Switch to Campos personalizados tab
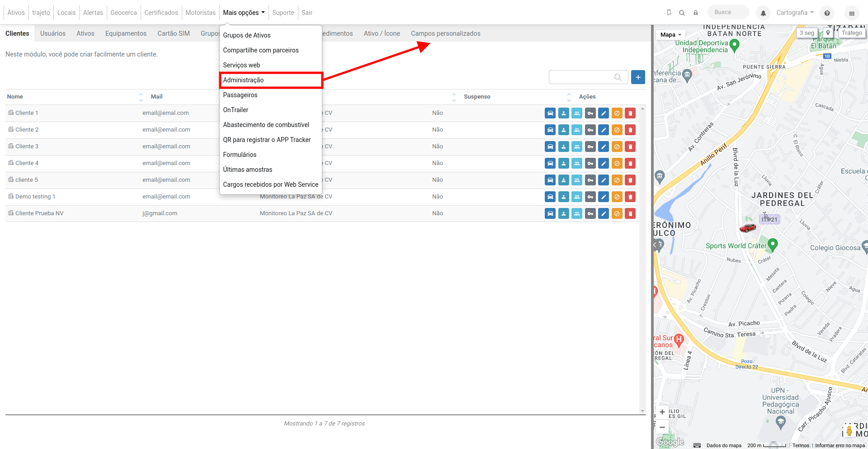The height and width of the screenshot is (449, 868). click(446, 33)
